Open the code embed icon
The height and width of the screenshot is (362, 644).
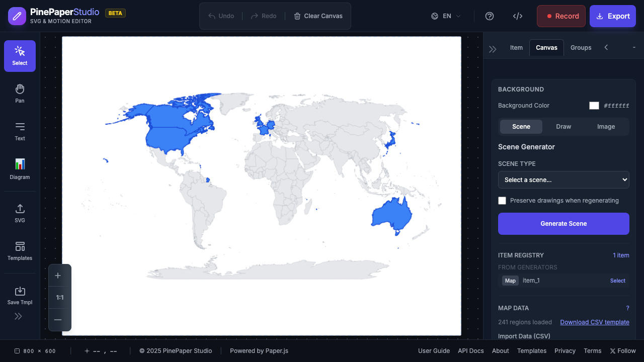518,16
